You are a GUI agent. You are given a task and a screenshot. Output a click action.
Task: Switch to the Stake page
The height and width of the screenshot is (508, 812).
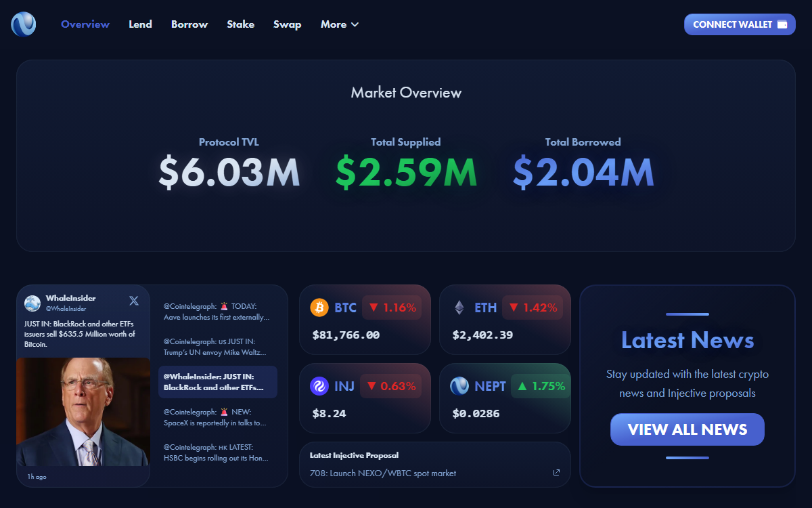click(x=241, y=24)
